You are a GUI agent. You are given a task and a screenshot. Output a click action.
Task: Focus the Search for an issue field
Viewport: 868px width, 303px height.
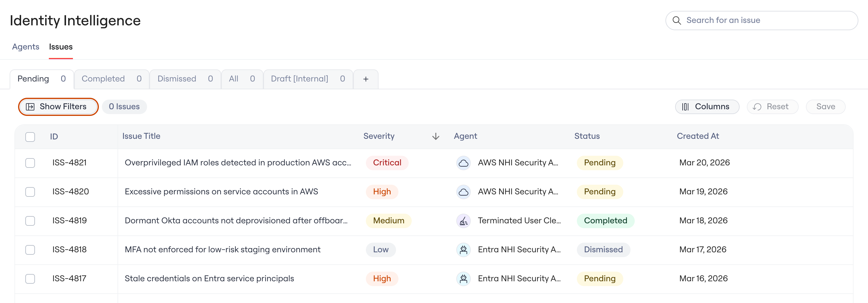(762, 20)
